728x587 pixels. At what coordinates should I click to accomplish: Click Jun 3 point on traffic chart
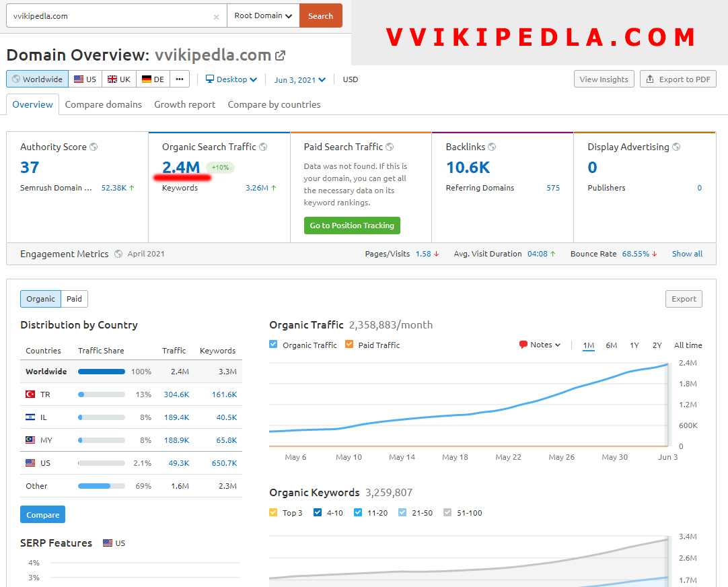[x=668, y=364]
